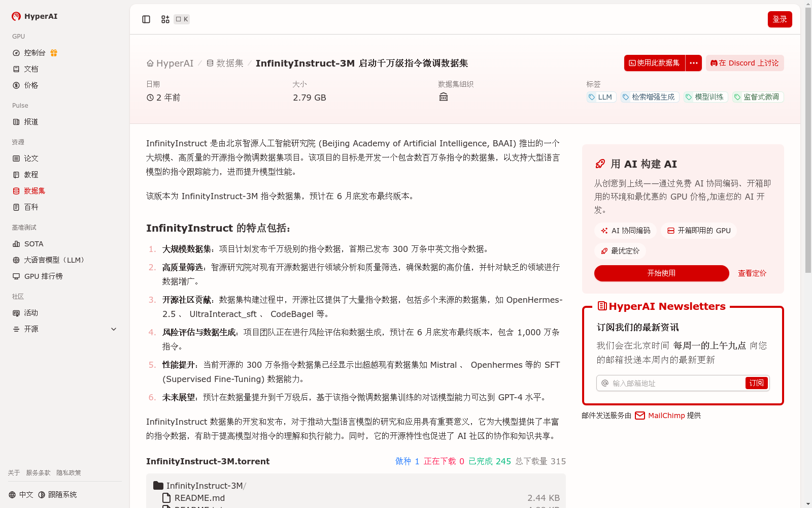This screenshot has height=508, width=812.
Task: Open the 跟随系统 theme selector
Action: 57,495
